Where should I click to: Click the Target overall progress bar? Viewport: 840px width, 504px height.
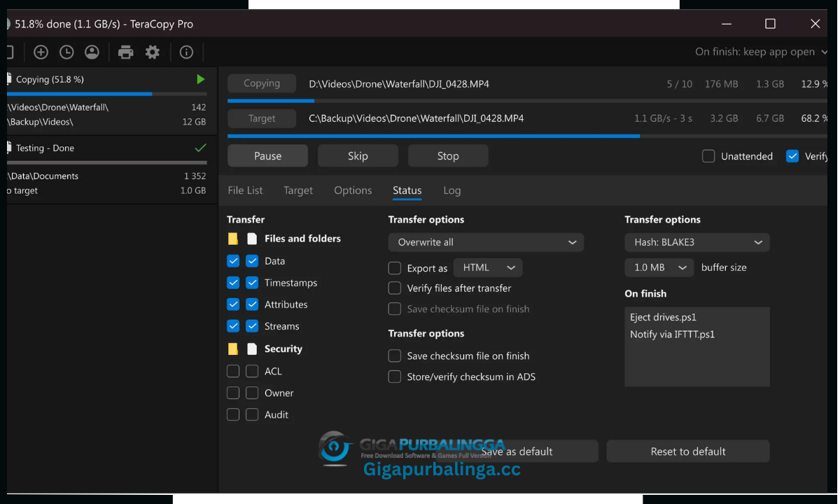pyautogui.click(x=528, y=136)
